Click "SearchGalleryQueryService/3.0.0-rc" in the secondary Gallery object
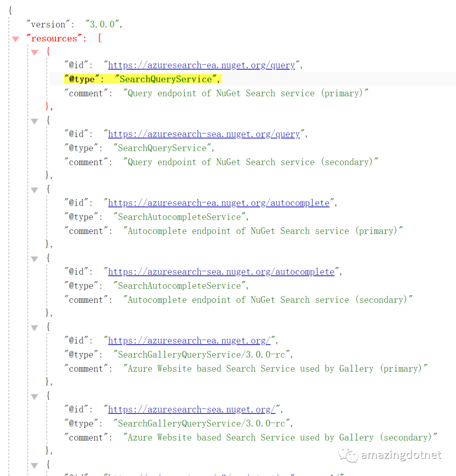 coord(201,424)
